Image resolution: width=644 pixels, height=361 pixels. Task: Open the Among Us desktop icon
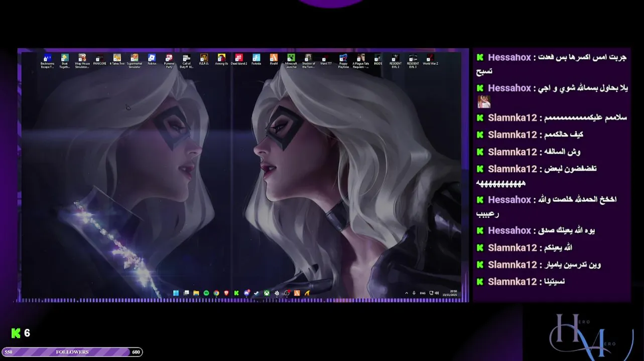click(x=221, y=60)
